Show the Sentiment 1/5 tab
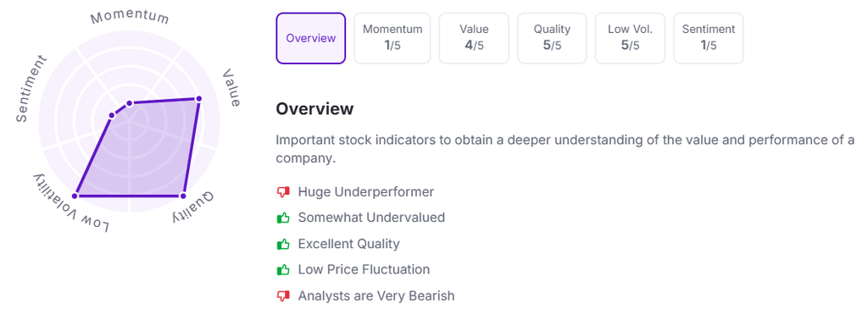 [x=709, y=38]
